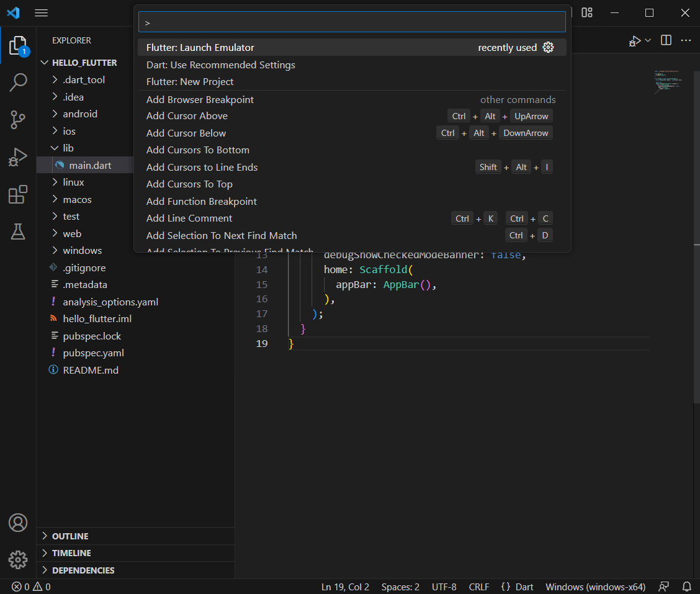Open the Search view icon

click(x=18, y=83)
